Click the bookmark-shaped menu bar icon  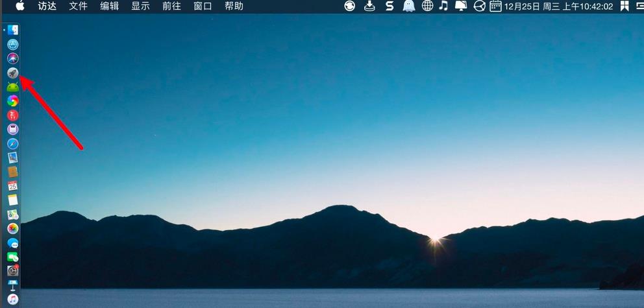point(625,6)
